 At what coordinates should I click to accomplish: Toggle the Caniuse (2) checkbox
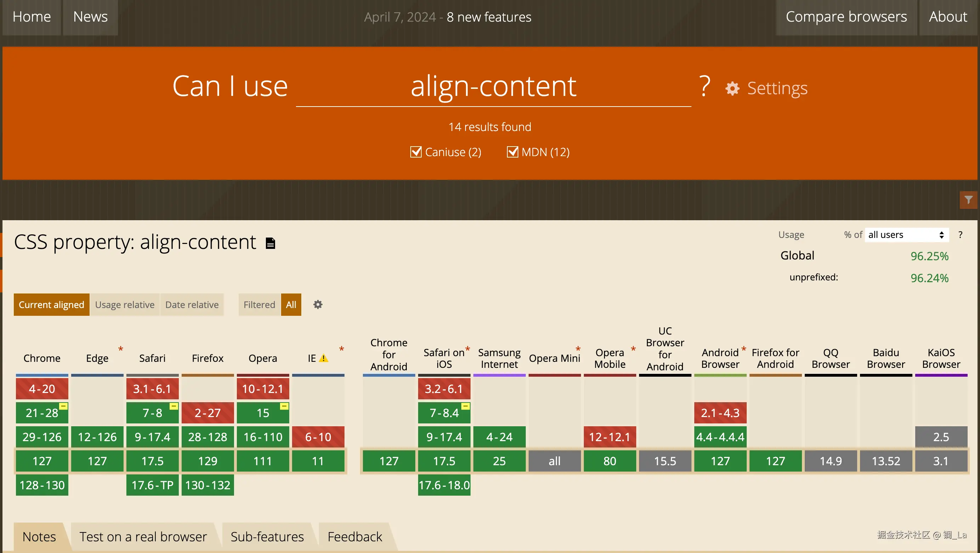(x=416, y=152)
